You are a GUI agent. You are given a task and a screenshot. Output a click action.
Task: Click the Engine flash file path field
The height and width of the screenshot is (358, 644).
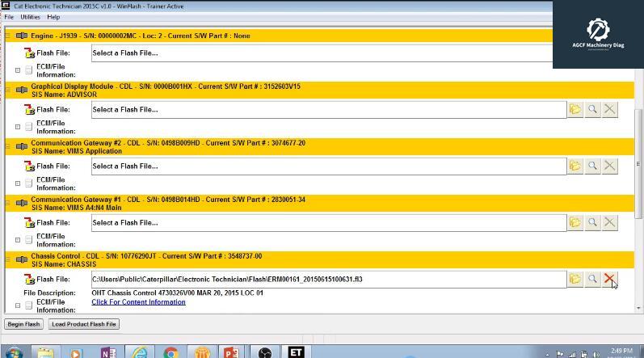click(x=323, y=53)
